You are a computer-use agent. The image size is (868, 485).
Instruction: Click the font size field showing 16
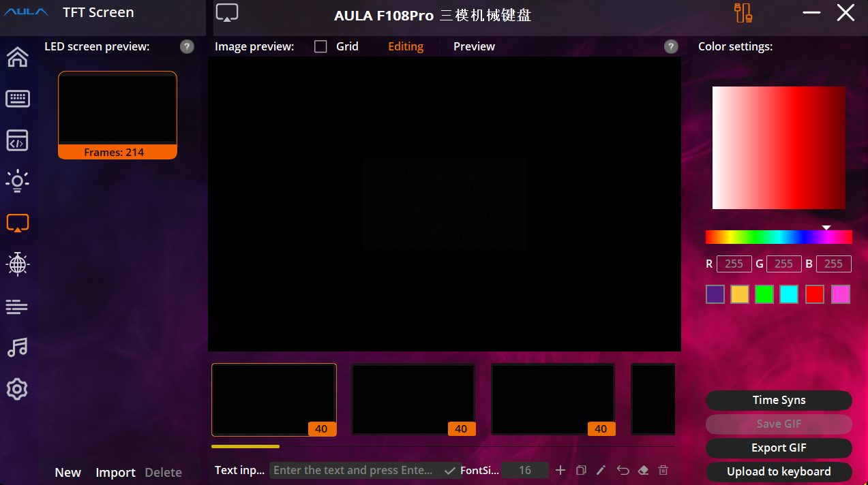click(x=525, y=470)
